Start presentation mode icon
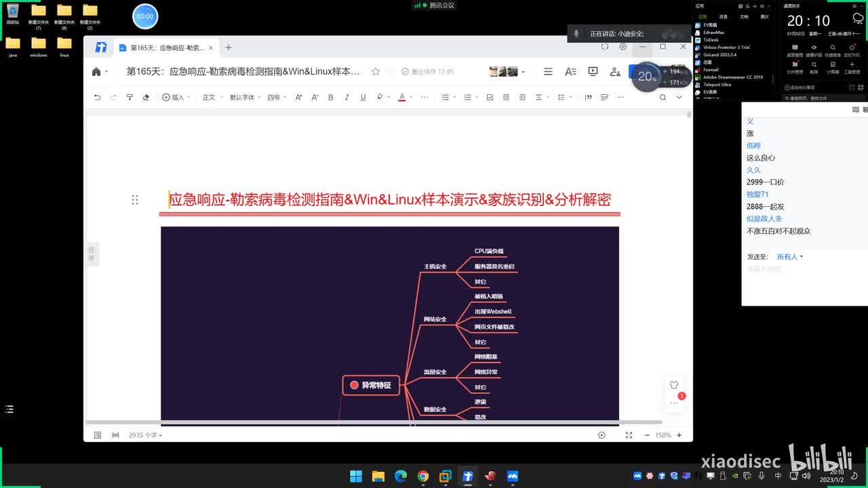Screen dimensions: 868x488 click(593, 71)
